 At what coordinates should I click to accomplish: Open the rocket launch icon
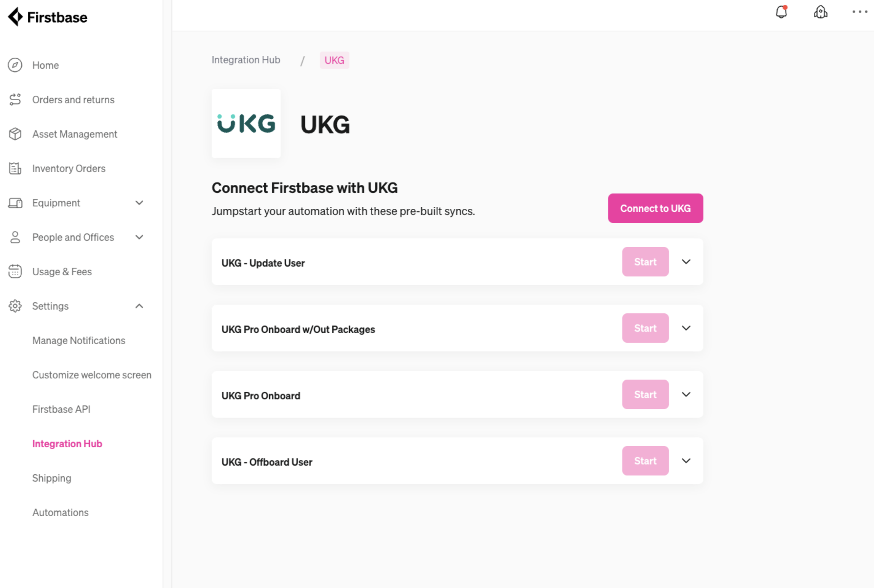tap(820, 12)
